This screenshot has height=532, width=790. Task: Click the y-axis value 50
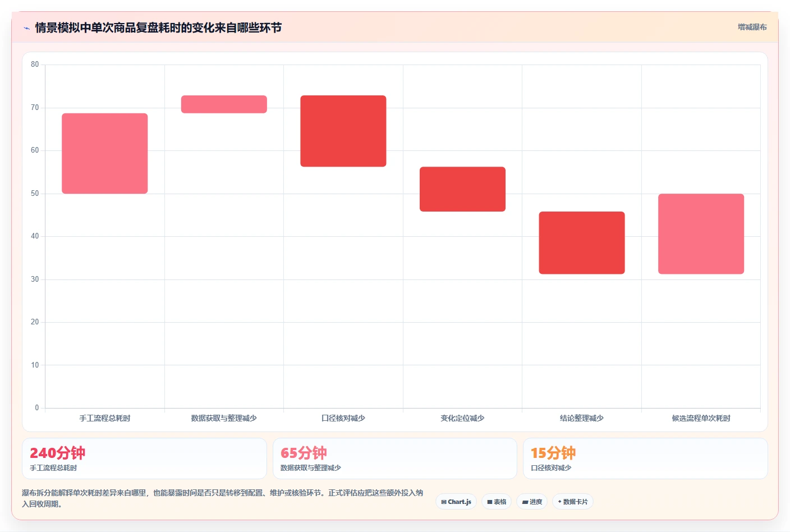[x=35, y=194]
